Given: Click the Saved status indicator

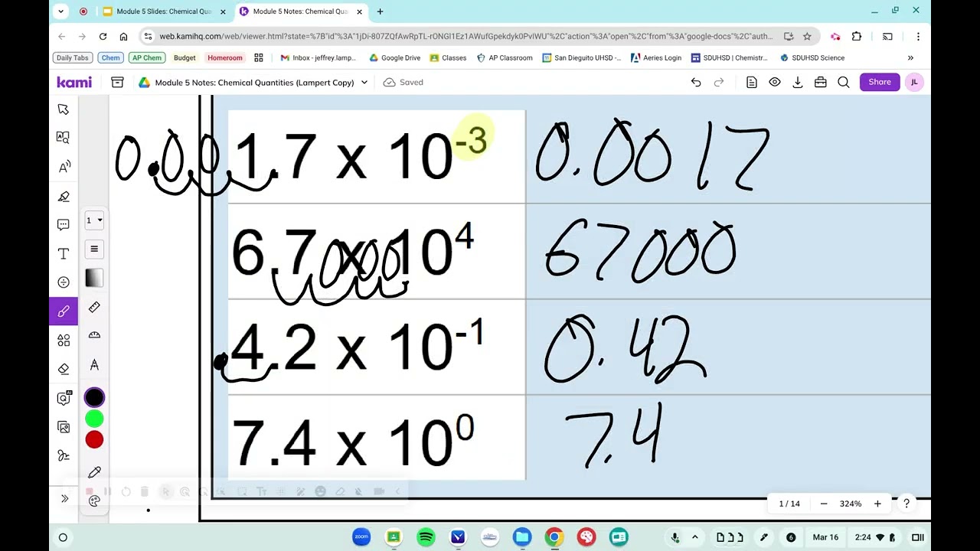Looking at the screenshot, I should (x=403, y=82).
